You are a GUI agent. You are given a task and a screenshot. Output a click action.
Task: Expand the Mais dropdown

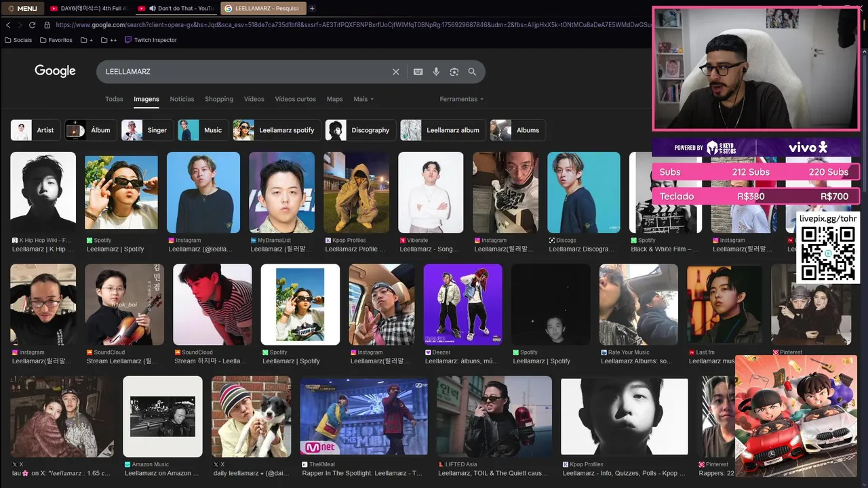coord(363,99)
